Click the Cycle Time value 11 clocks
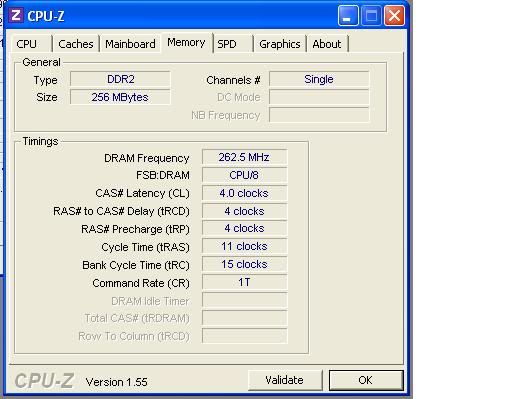Screen dimensions: 512x399 pyautogui.click(x=244, y=247)
